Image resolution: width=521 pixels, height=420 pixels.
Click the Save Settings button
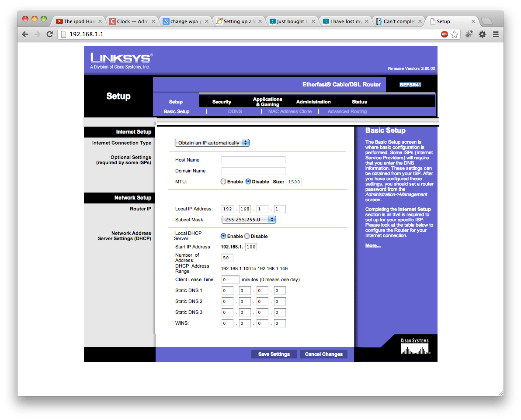[x=274, y=354]
